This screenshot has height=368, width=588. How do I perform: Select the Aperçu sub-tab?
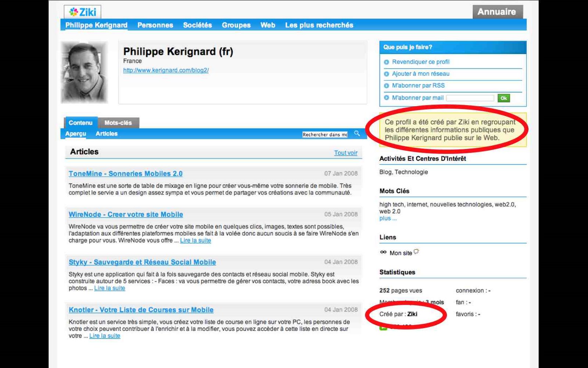[76, 134]
